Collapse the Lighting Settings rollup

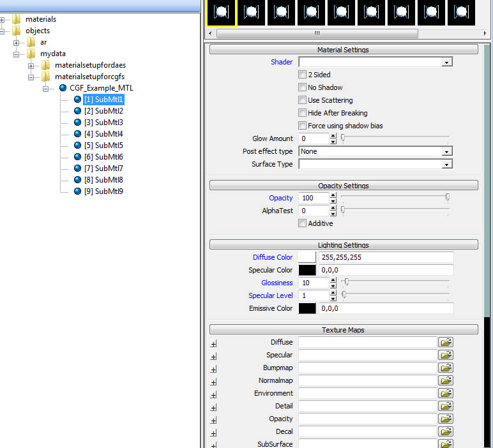tap(344, 244)
